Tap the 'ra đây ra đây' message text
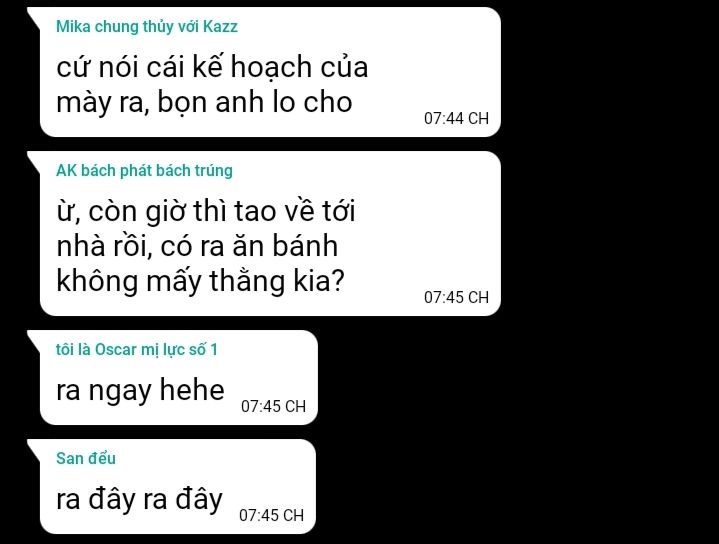Image resolution: width=719 pixels, height=544 pixels. point(139,499)
